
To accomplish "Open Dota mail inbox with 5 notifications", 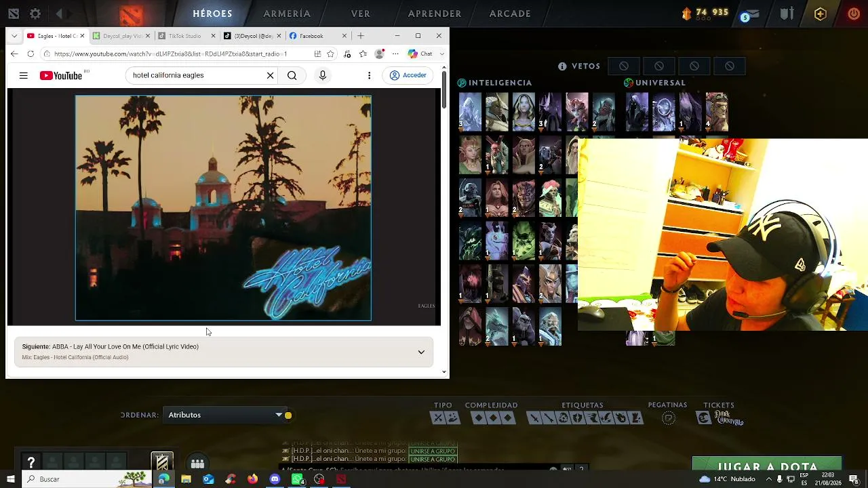I will 750,14.
